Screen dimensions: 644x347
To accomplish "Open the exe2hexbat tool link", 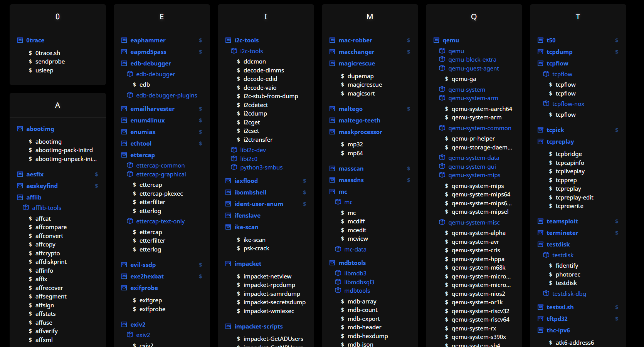I will 147,276.
